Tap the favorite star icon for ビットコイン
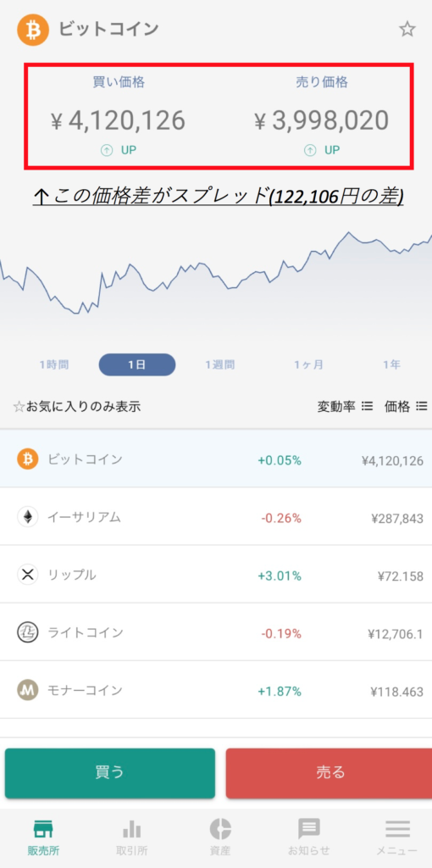Image resolution: width=432 pixels, height=868 pixels. click(x=407, y=29)
